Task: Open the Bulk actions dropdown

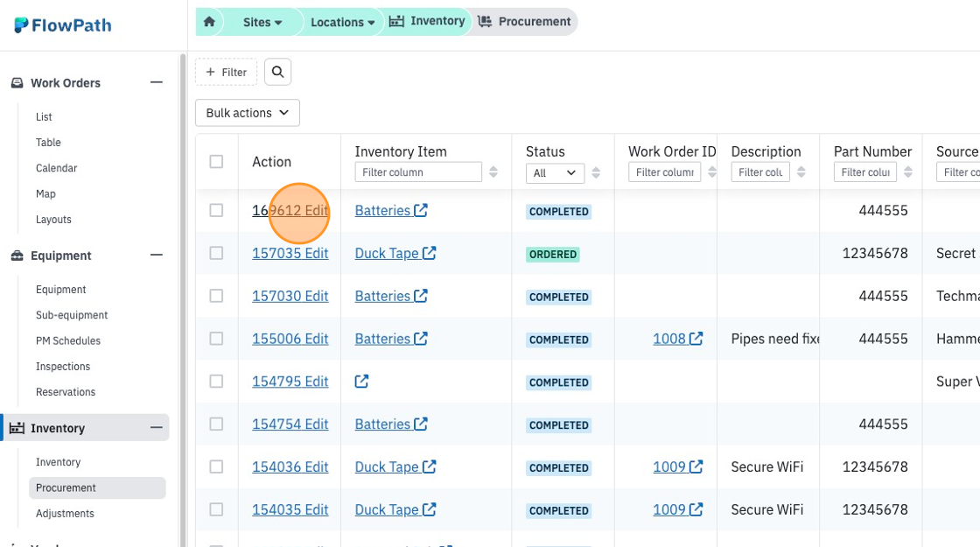Action: point(248,113)
